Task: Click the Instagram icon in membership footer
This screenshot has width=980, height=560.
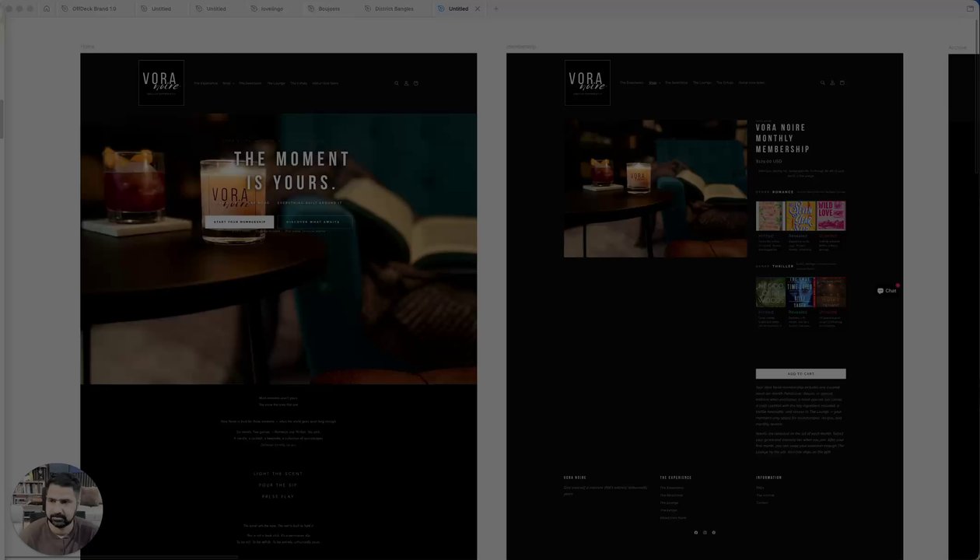Action: pyautogui.click(x=705, y=533)
